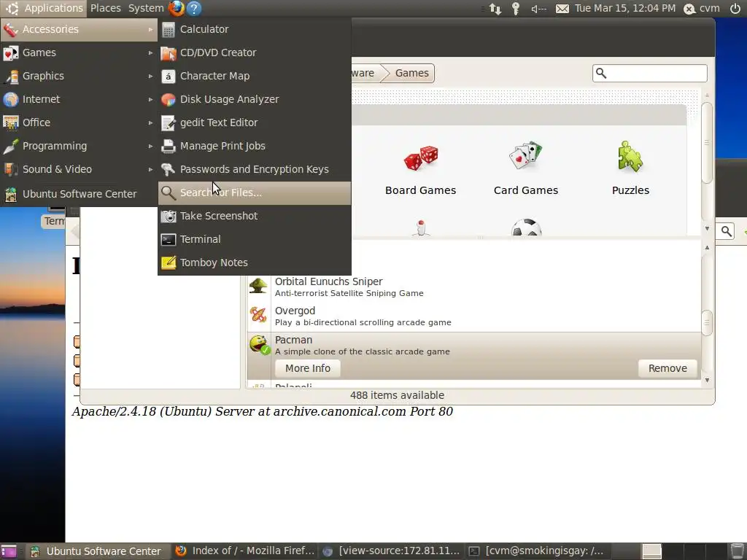This screenshot has width=747, height=560.
Task: Open the volume speaker indicator
Action: [539, 9]
